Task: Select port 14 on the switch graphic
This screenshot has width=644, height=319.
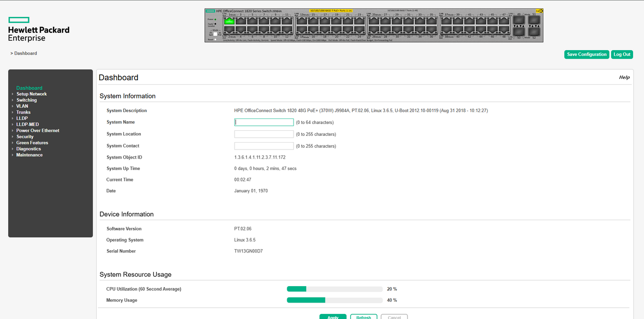Action: (x=302, y=30)
